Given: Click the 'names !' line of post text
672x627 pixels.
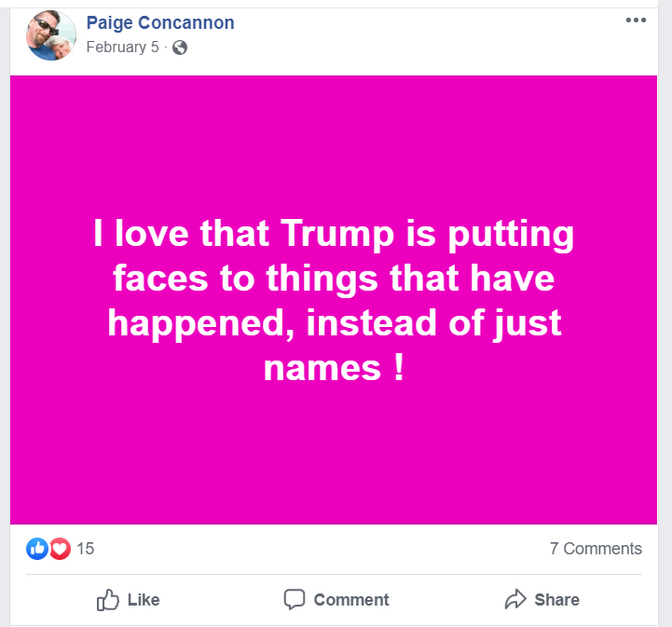Looking at the screenshot, I should tap(336, 368).
